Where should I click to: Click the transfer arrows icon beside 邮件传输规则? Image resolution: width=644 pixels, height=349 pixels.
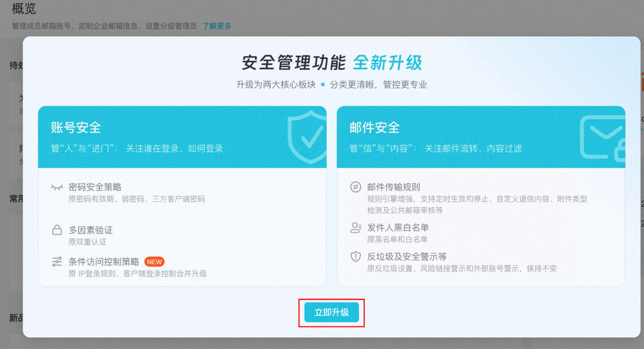(x=355, y=187)
